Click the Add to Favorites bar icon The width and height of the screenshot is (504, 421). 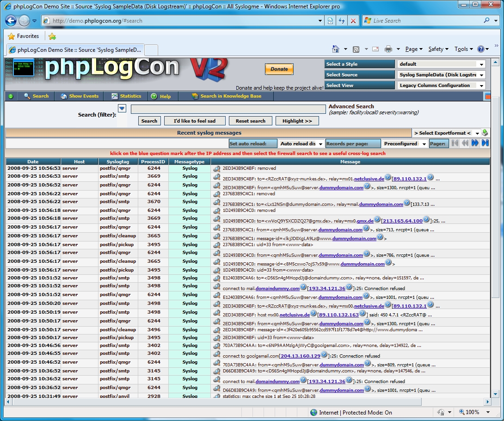tap(52, 37)
